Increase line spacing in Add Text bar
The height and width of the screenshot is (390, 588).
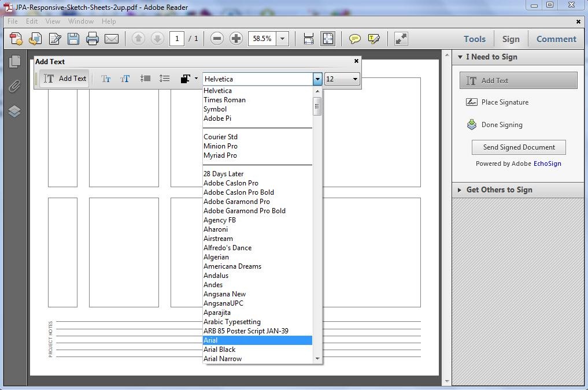164,79
